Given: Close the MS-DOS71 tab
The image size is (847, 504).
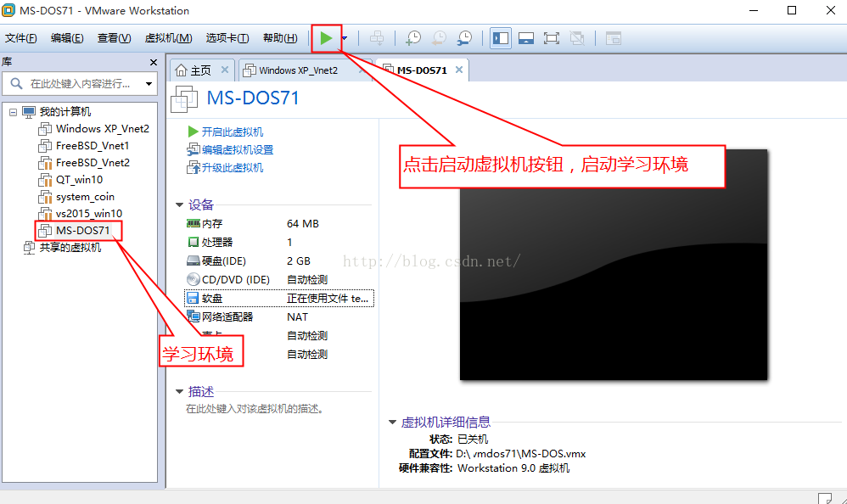Looking at the screenshot, I should click(459, 70).
